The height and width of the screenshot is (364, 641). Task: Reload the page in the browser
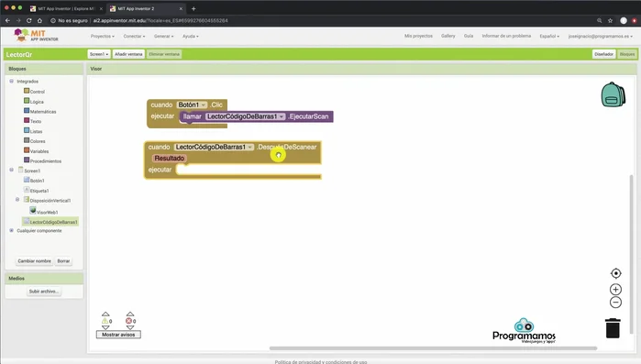point(28,20)
